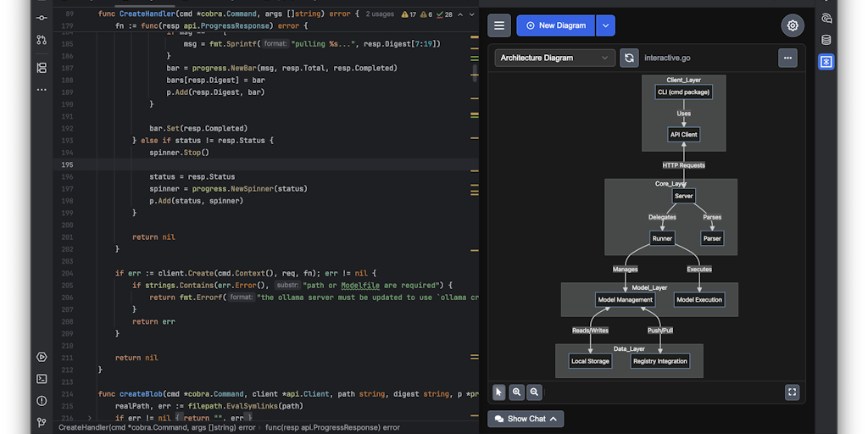Click the '2 usages' inlay hint

point(381,14)
